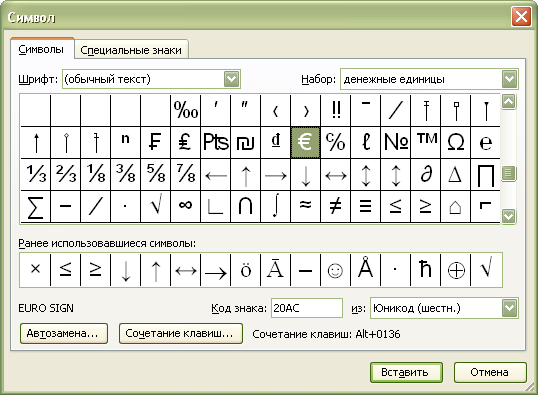Select the product ∏ symbol
The image size is (538, 395).
pyautogui.click(x=486, y=174)
